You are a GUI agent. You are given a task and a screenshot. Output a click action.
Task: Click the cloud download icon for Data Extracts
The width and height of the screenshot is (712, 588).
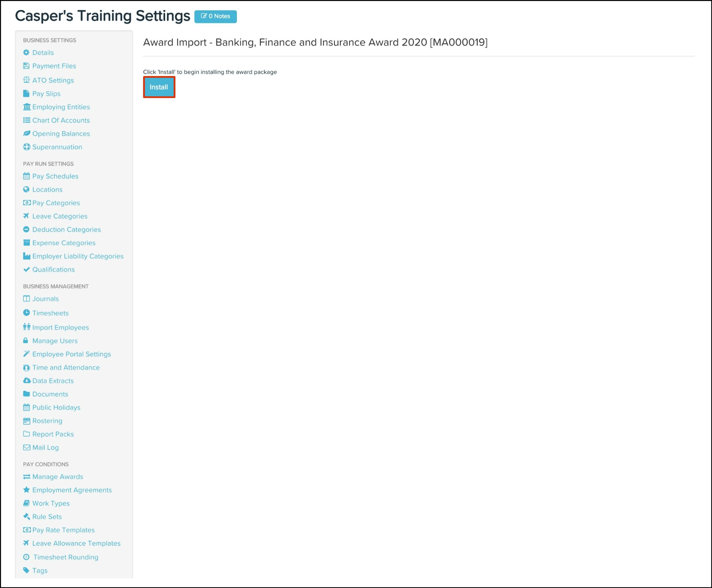pos(27,381)
